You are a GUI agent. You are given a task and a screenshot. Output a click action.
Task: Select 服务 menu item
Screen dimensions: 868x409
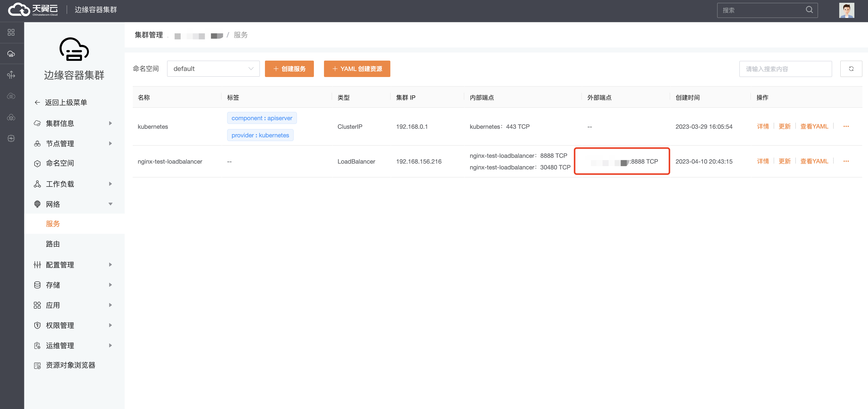tap(74, 224)
